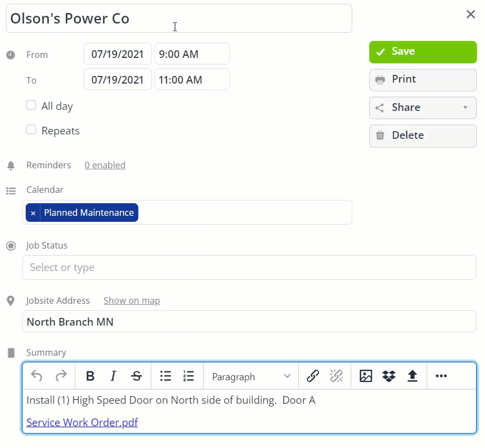Click the insert link icon

(x=312, y=376)
